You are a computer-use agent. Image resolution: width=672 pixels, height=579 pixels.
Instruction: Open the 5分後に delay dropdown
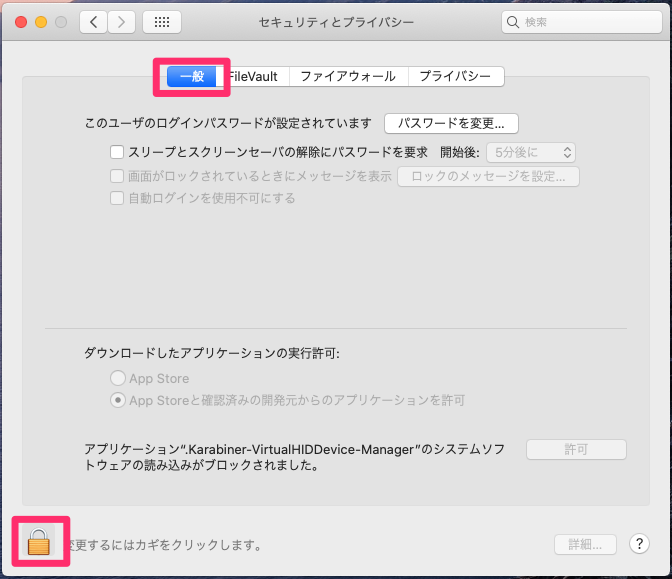pyautogui.click(x=531, y=153)
